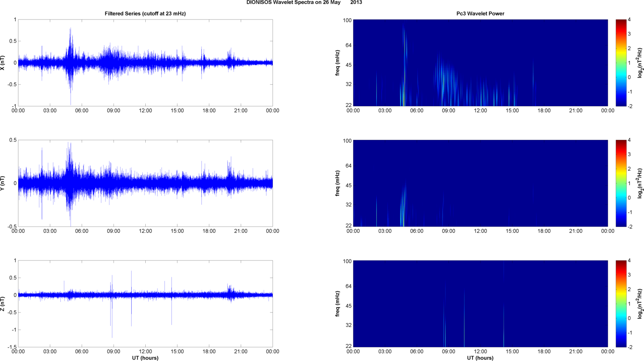Click the color bar beside the X spectrogram

coord(621,63)
